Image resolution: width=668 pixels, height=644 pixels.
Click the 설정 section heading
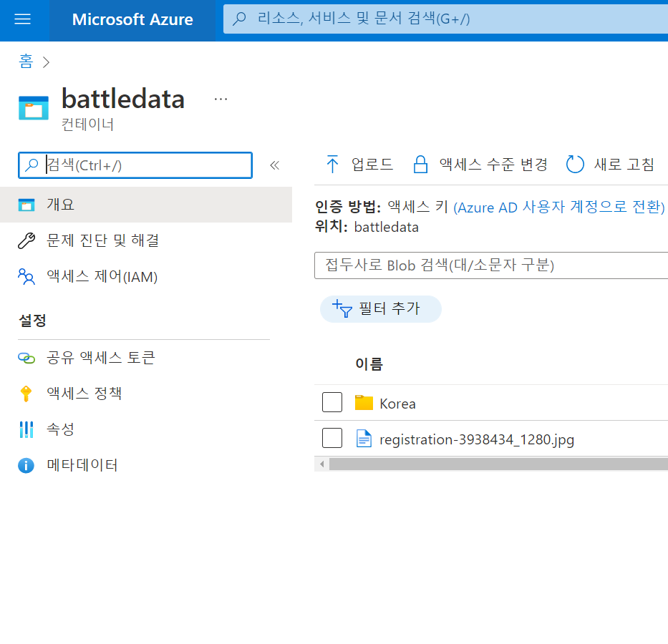tap(32, 321)
